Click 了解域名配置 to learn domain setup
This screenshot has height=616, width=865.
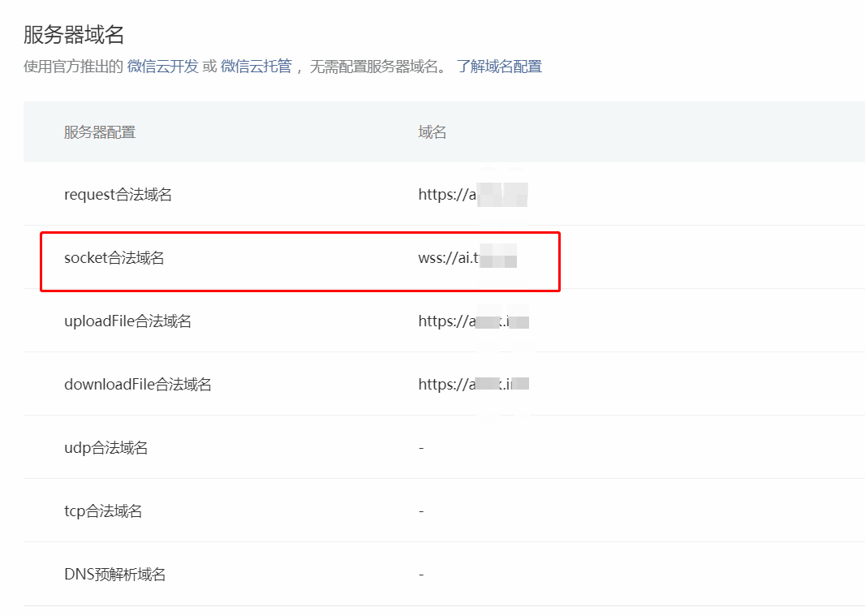[500, 66]
